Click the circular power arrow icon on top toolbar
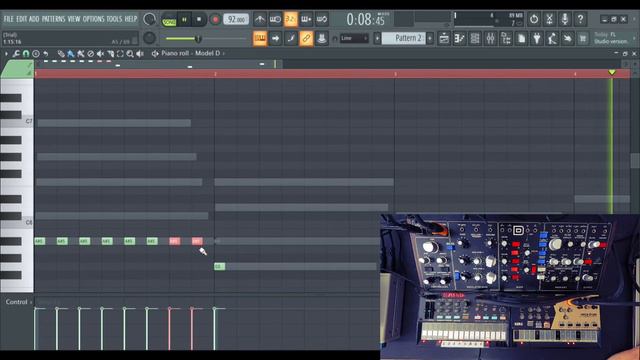Viewport: 640px width, 360px height. click(x=534, y=19)
